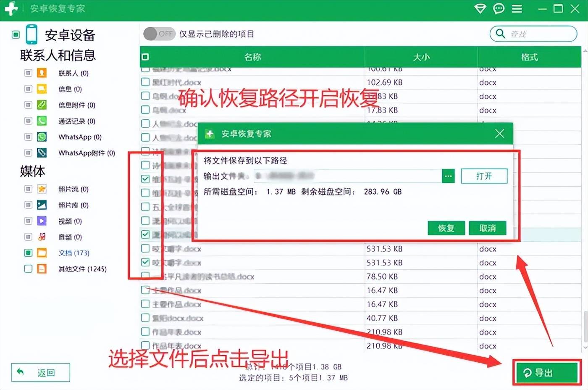Image resolution: width=588 pixels, height=390 pixels.
Task: Open the output folder browse ... button
Action: [x=448, y=176]
